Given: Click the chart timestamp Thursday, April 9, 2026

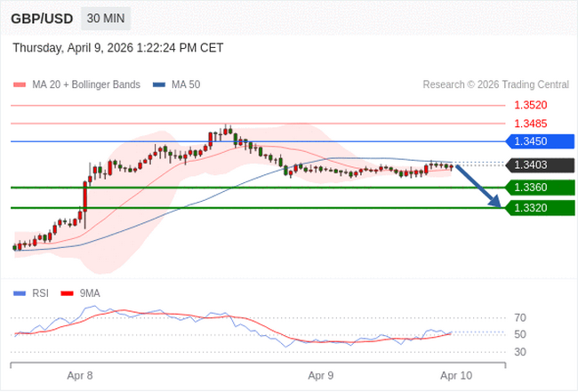Looking at the screenshot, I should pyautogui.click(x=118, y=48).
